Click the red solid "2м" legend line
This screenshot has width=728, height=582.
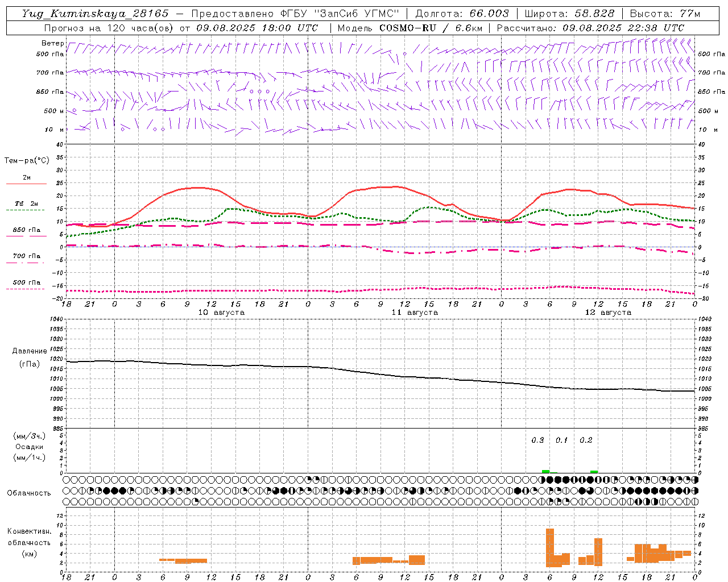pyautogui.click(x=26, y=184)
